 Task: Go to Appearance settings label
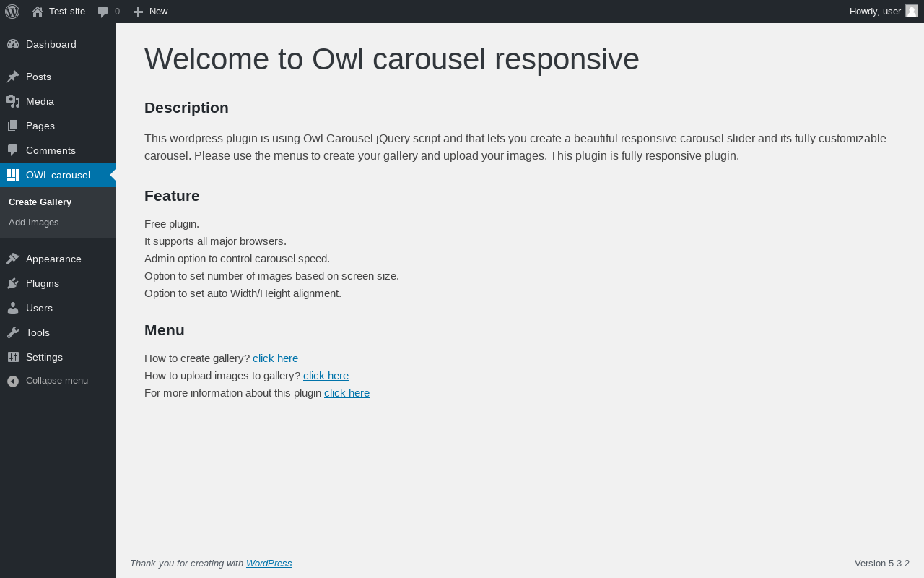pyautogui.click(x=53, y=259)
